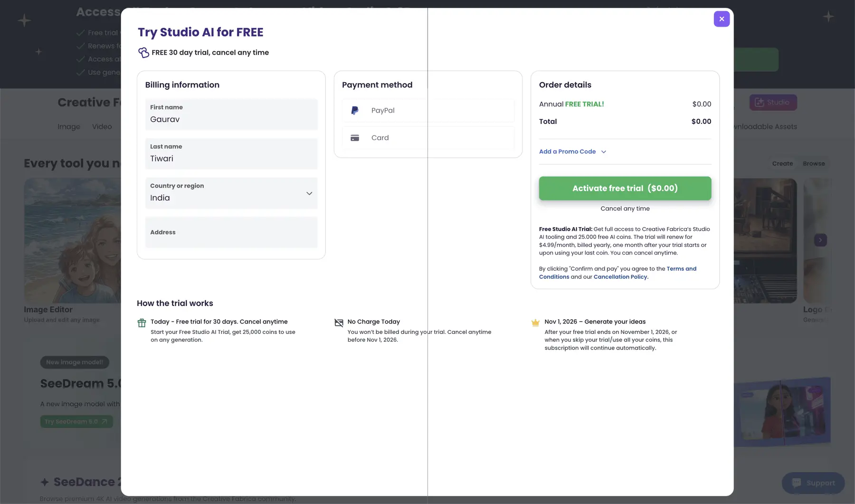Edit the First name field

[x=231, y=114]
